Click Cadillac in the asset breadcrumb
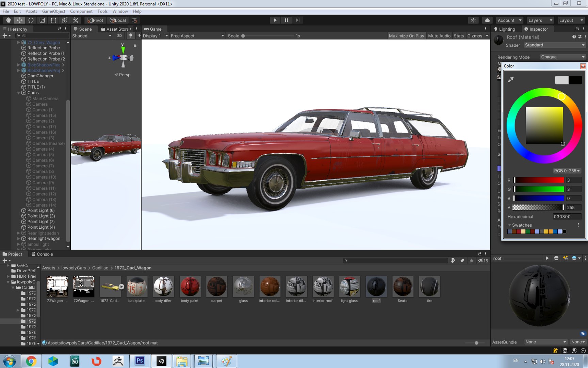This screenshot has height=368, width=588. pos(100,268)
